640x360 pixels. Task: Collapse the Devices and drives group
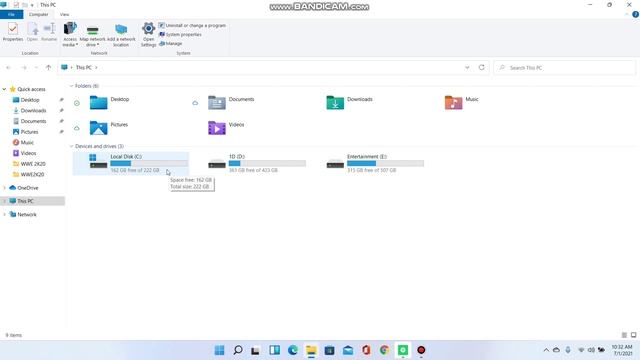tap(71, 146)
